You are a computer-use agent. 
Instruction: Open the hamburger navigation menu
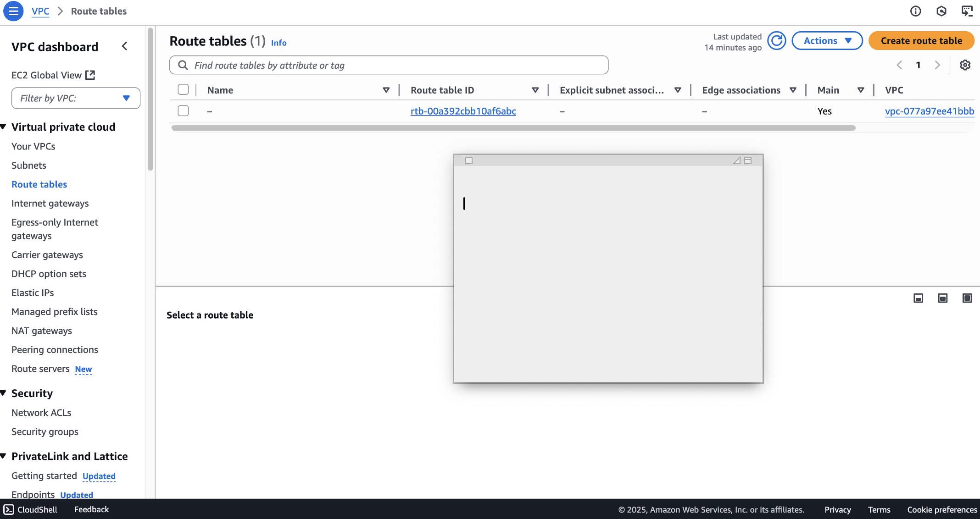click(x=13, y=11)
